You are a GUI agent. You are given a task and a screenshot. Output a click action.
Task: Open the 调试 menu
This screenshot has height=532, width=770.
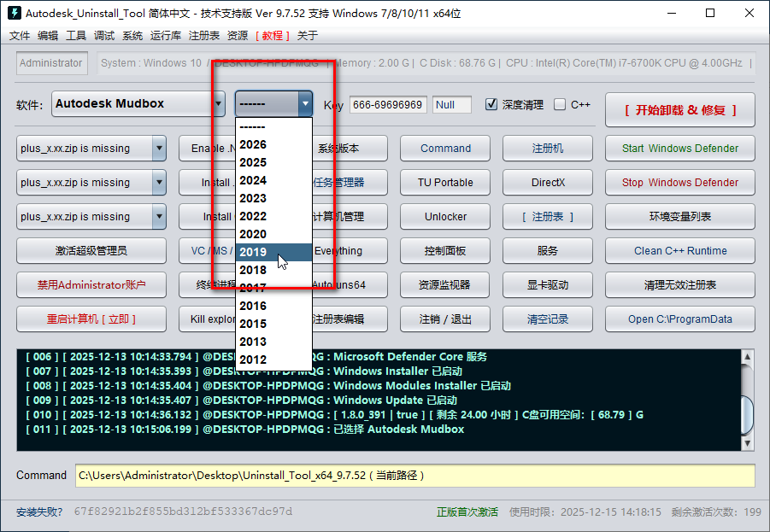[104, 35]
